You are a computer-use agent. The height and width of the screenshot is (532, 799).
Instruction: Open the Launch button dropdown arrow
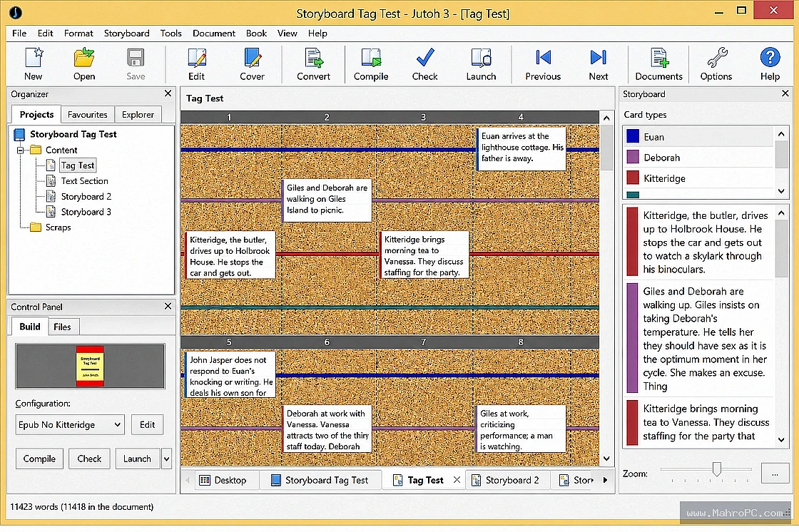click(166, 459)
